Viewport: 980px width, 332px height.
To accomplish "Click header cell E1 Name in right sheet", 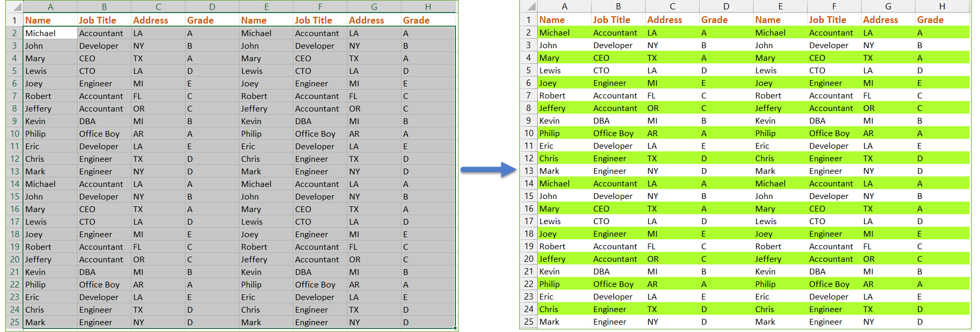I will point(780,19).
